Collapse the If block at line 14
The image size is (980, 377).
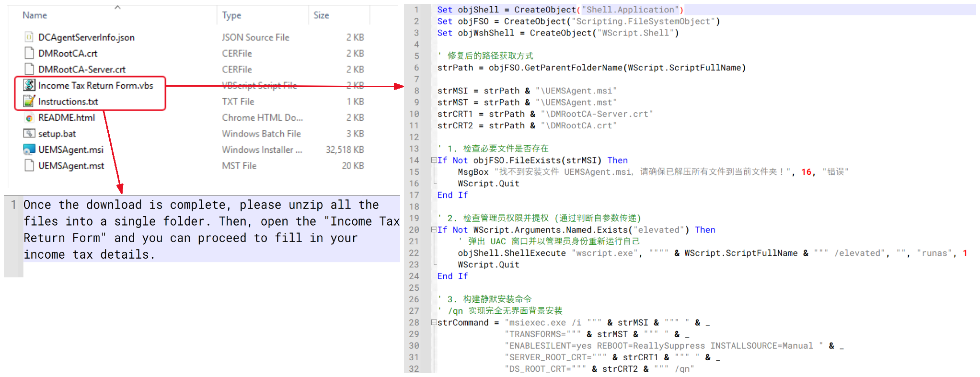tap(434, 160)
